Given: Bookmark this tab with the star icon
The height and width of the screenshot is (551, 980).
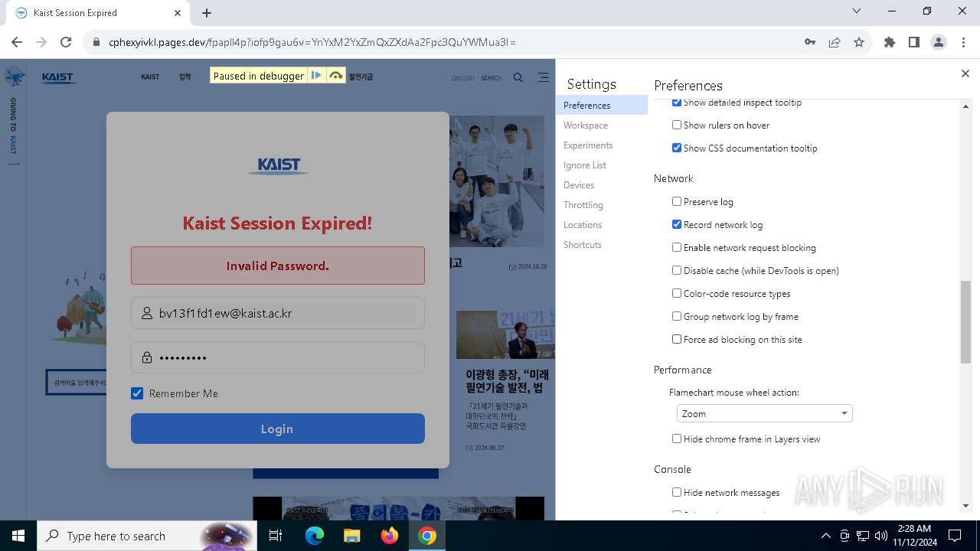Looking at the screenshot, I should click(859, 42).
